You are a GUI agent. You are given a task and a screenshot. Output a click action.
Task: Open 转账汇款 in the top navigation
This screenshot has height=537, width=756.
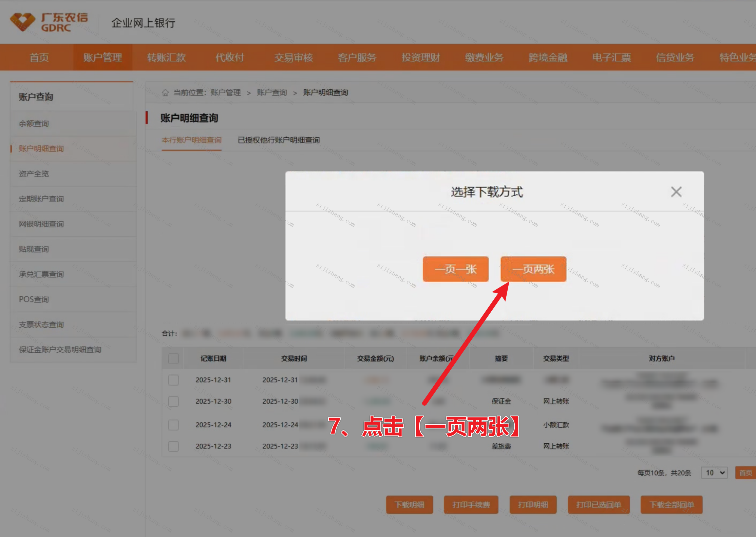(x=166, y=57)
